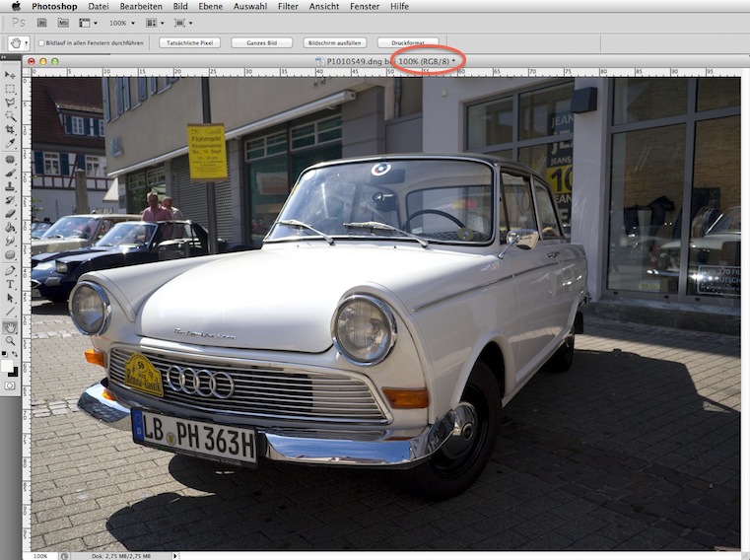Expand the Hand tool preset picker

point(26,43)
